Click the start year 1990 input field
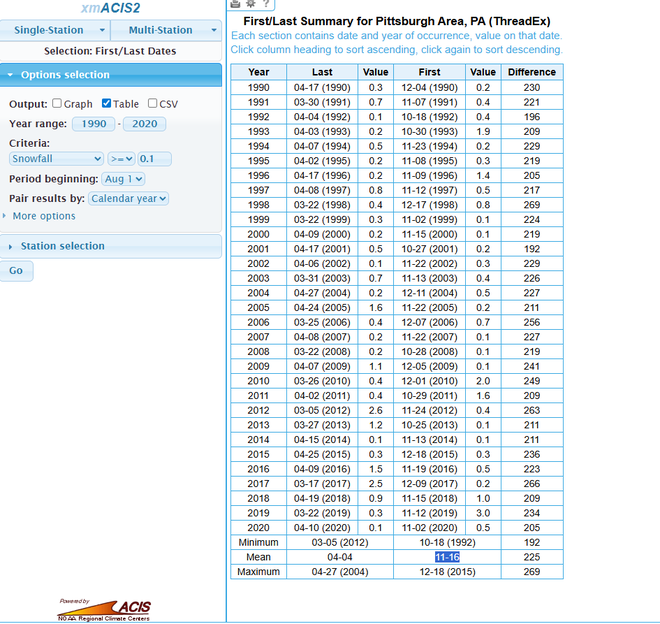This screenshot has width=660, height=624. tap(94, 124)
